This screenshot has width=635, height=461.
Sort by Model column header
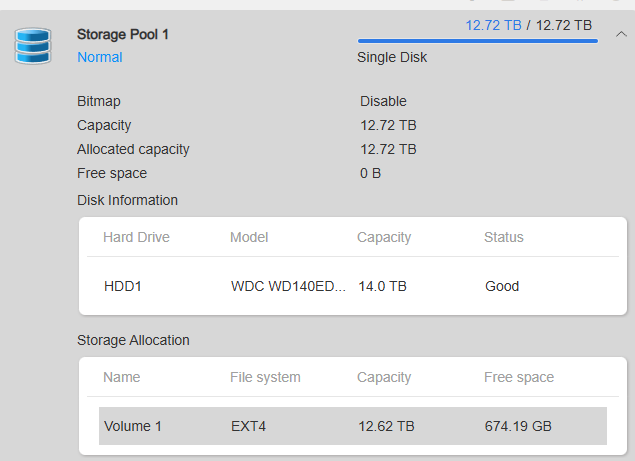(x=249, y=237)
